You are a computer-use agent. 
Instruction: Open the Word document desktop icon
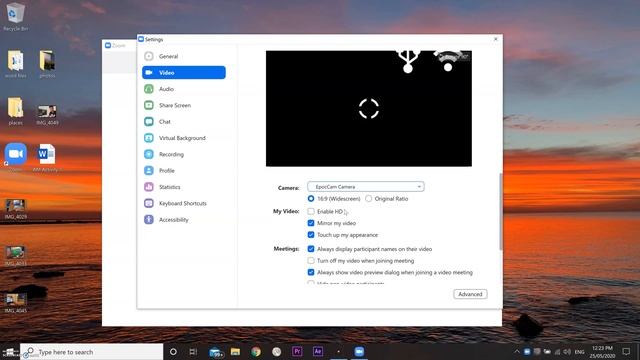(x=47, y=154)
